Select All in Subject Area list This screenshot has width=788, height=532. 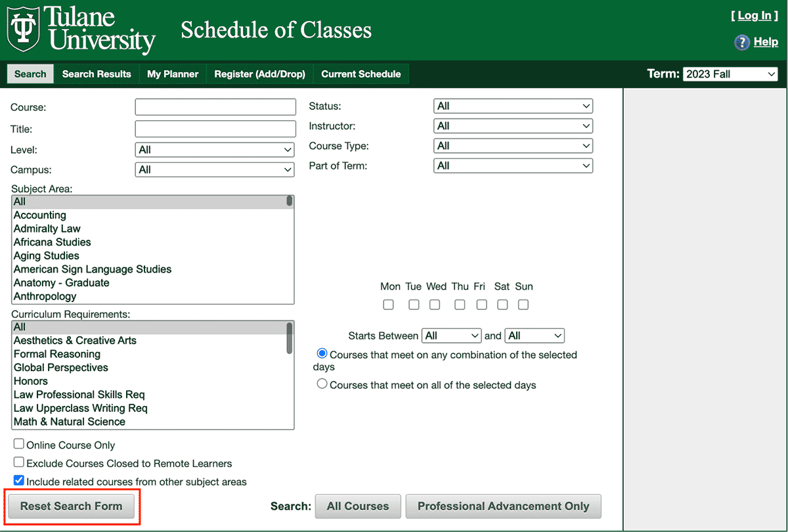(149, 202)
